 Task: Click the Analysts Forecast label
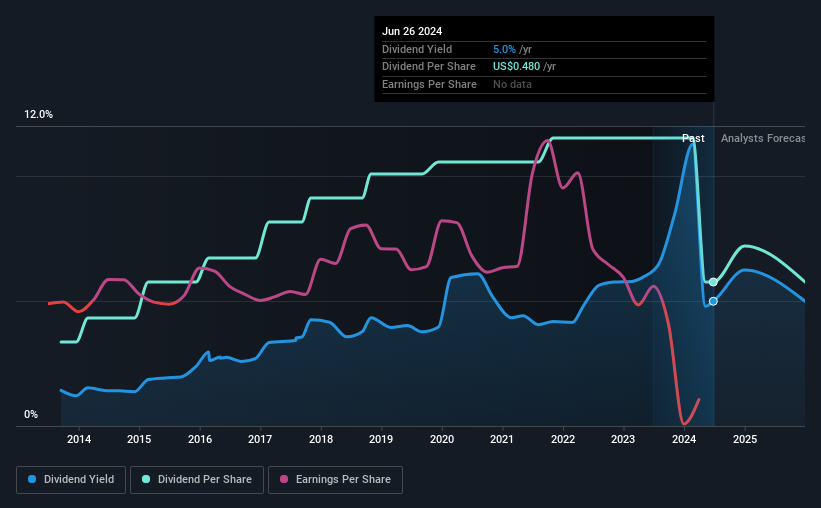tap(763, 138)
